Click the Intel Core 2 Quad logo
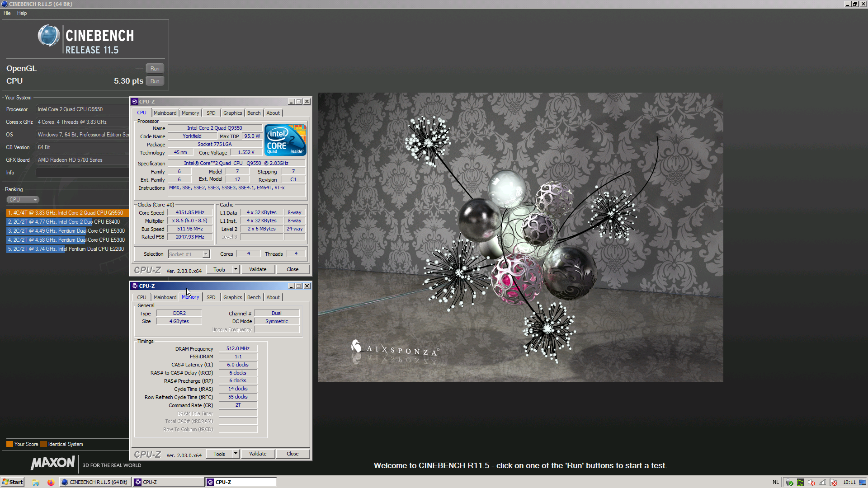868x488 pixels. tap(285, 140)
